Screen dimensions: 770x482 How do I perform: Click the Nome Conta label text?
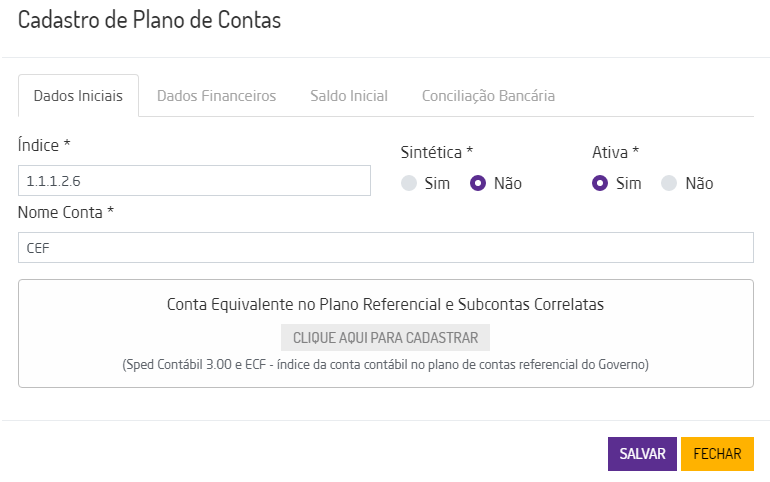(x=66, y=212)
